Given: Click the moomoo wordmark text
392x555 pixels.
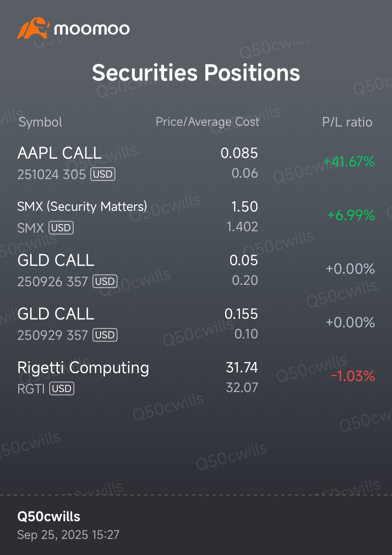Looking at the screenshot, I should click(92, 29).
